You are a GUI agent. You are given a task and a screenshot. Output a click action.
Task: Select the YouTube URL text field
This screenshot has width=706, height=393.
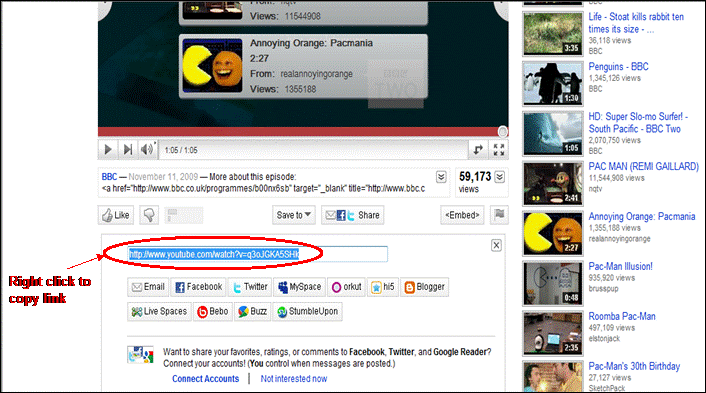tap(258, 254)
